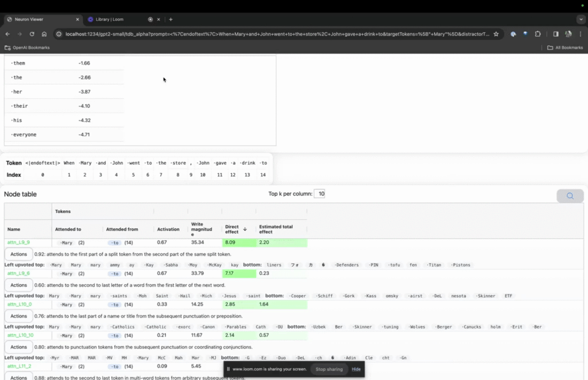
Task: Open the Chrome extensions puzzle icon
Action: pos(537,34)
